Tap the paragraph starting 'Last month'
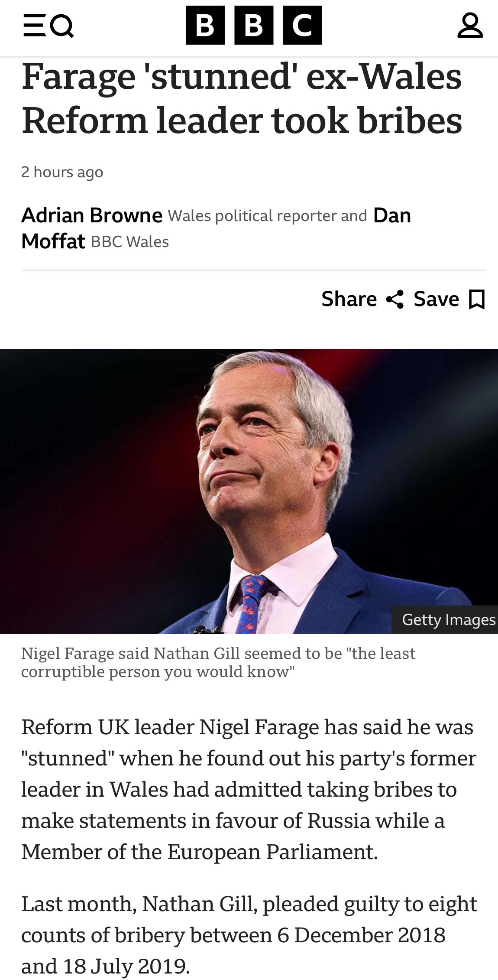 coord(248,935)
